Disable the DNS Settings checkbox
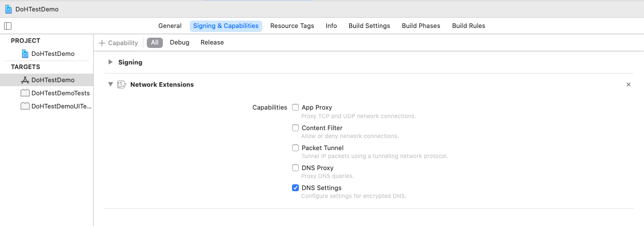The height and width of the screenshot is (226, 644). click(295, 188)
